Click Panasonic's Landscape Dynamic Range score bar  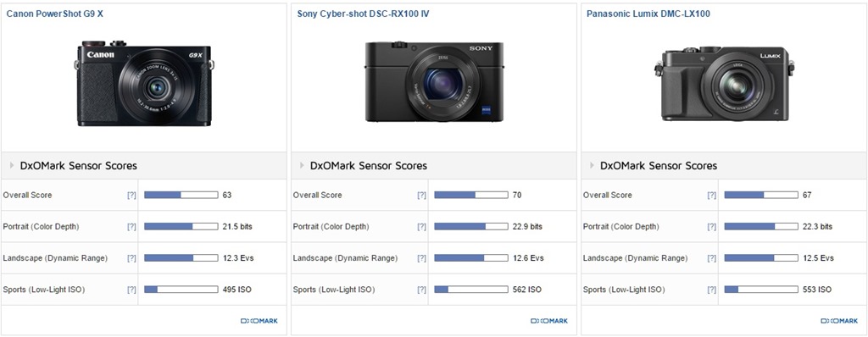point(761,258)
